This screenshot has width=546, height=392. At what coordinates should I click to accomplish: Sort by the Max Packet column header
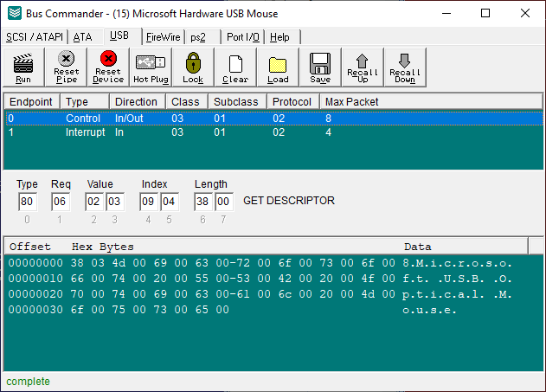click(351, 101)
